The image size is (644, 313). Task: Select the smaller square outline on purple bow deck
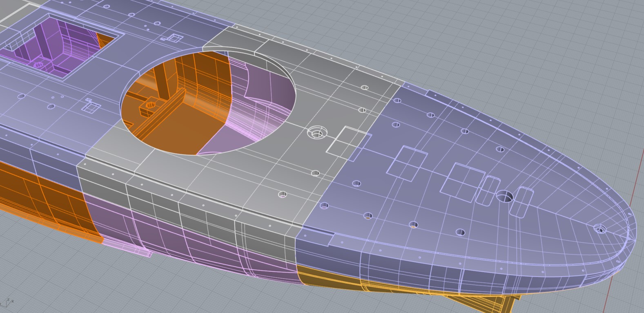point(407,163)
